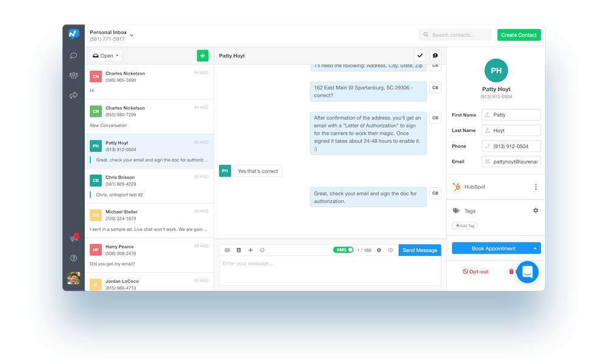Image resolution: width=607 pixels, height=364 pixels.
Task: Click the app logo in sidebar
Action: (x=73, y=35)
